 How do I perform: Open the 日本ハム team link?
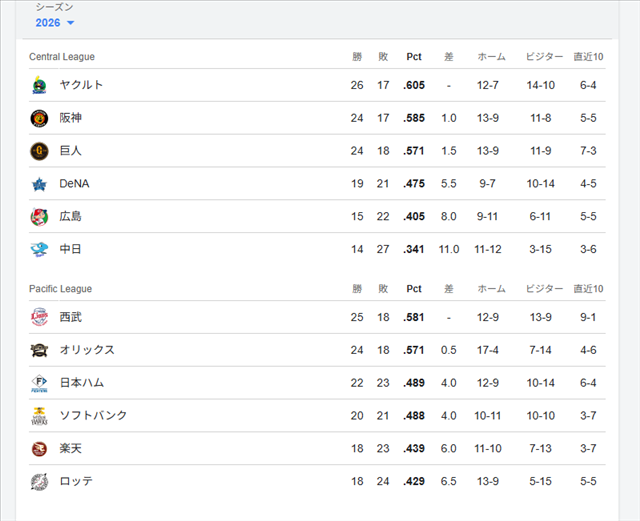pyautogui.click(x=82, y=383)
